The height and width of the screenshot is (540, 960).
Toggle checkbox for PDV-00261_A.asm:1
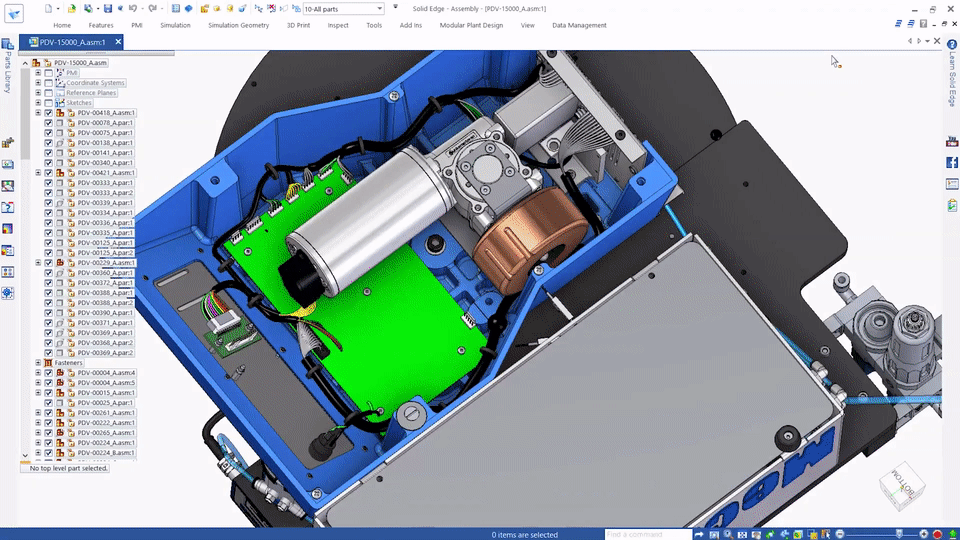point(48,413)
